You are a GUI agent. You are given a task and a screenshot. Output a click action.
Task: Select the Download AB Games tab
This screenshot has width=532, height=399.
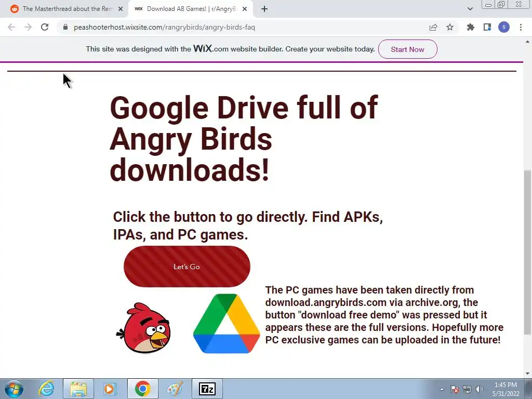191,9
